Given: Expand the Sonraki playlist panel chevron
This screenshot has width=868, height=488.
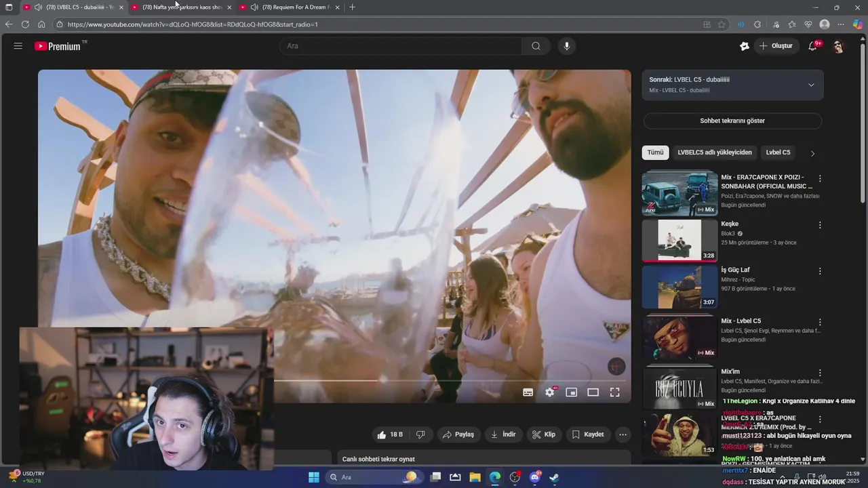Looking at the screenshot, I should coord(811,85).
